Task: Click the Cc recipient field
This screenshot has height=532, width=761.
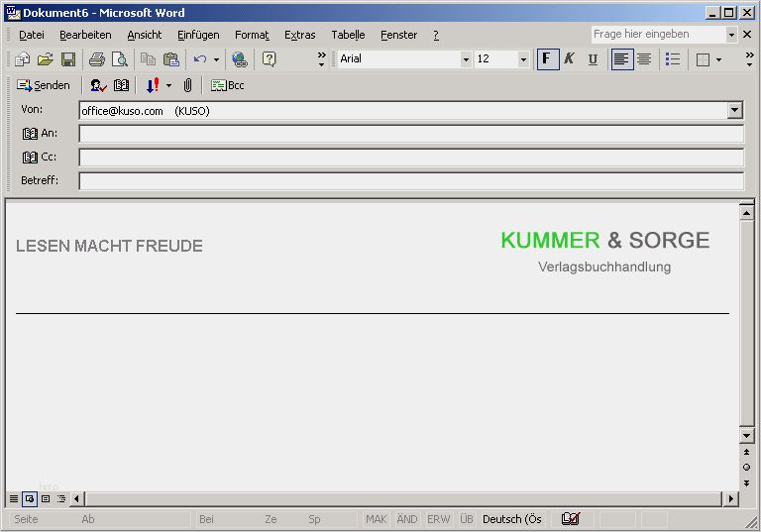Action: (x=411, y=158)
